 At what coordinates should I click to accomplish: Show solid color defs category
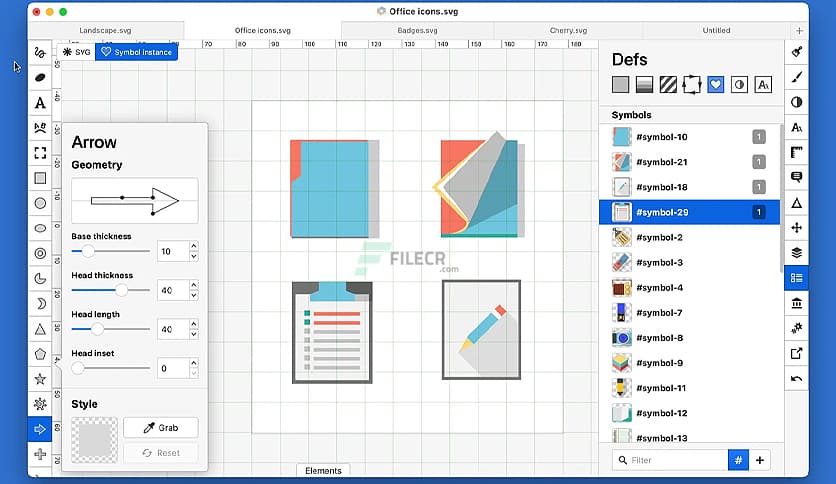pos(620,85)
